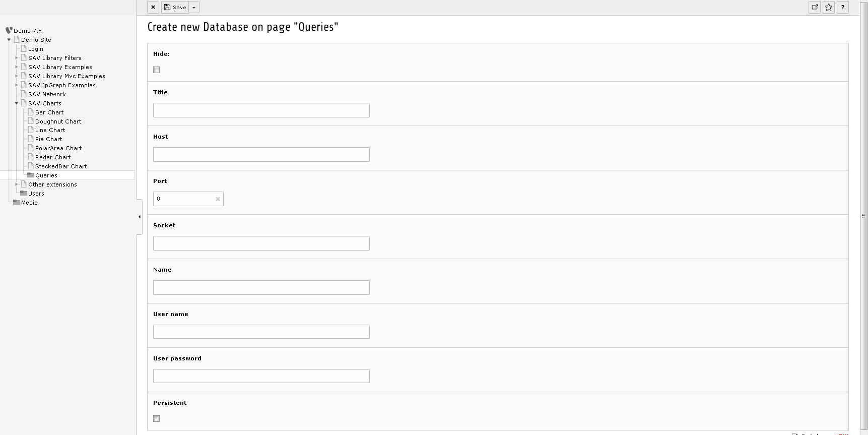The height and width of the screenshot is (435, 868).
Task: Tick the Persistent checkbox
Action: tap(157, 419)
